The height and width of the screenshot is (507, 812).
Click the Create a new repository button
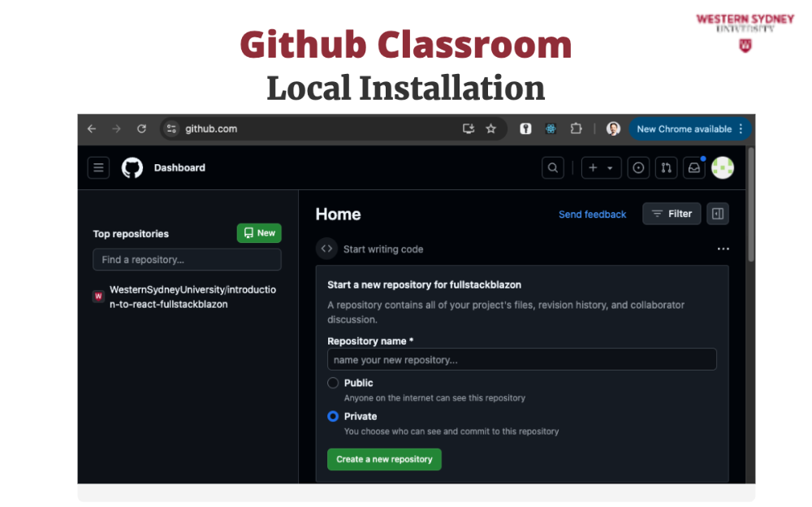point(384,459)
